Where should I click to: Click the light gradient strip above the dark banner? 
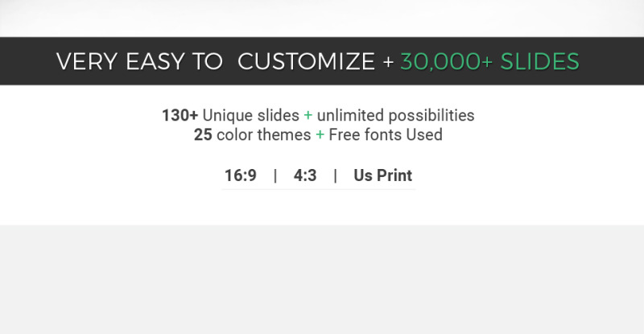[322, 19]
